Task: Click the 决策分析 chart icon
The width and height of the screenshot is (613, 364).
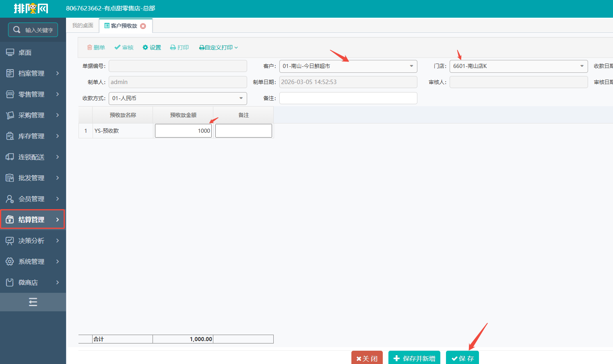Action: [x=10, y=241]
